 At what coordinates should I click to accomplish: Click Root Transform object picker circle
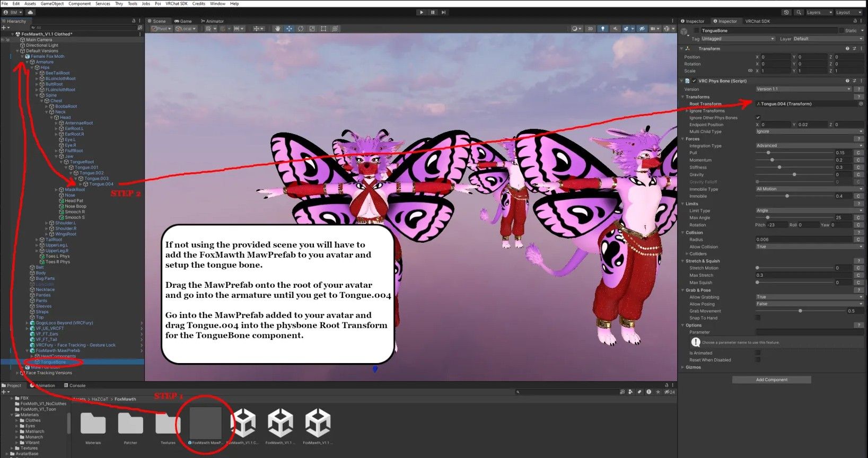(x=861, y=104)
